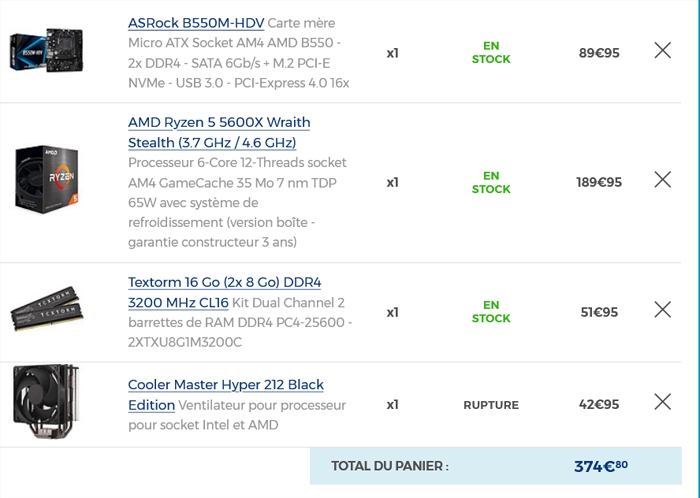Click the Cooler Master fan thumbnail
This screenshot has width=700, height=498.
pyautogui.click(x=46, y=401)
